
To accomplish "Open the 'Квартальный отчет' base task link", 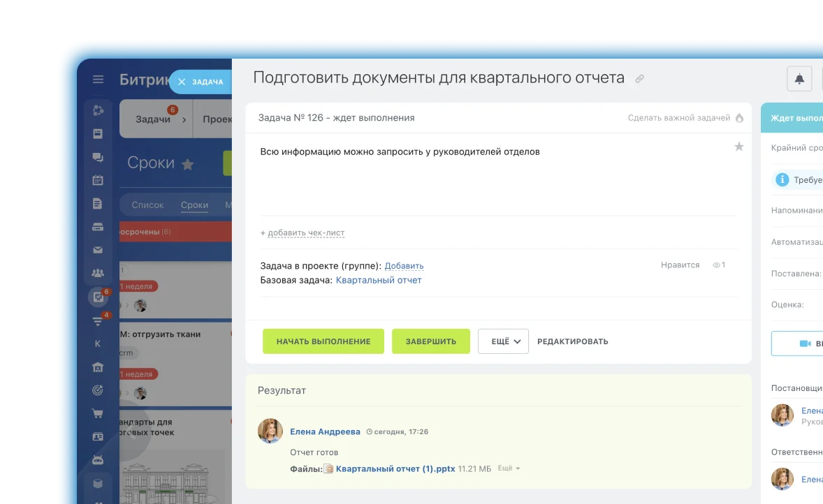I will coord(379,280).
